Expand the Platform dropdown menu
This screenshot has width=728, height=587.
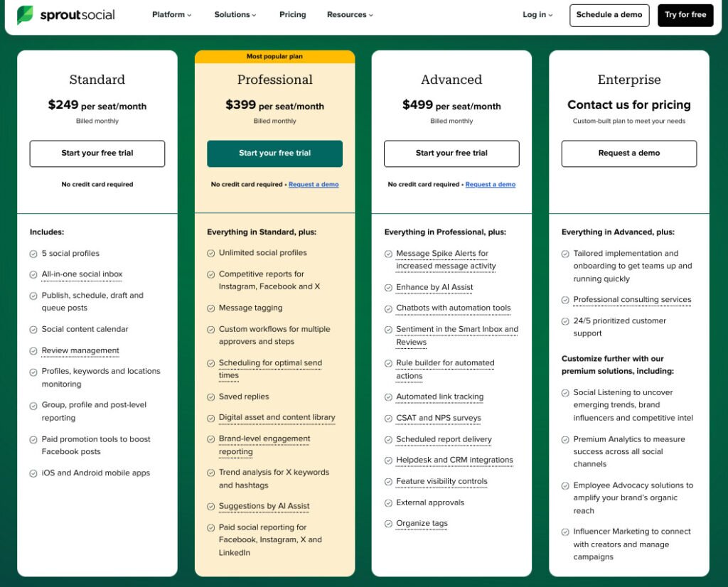coord(171,15)
